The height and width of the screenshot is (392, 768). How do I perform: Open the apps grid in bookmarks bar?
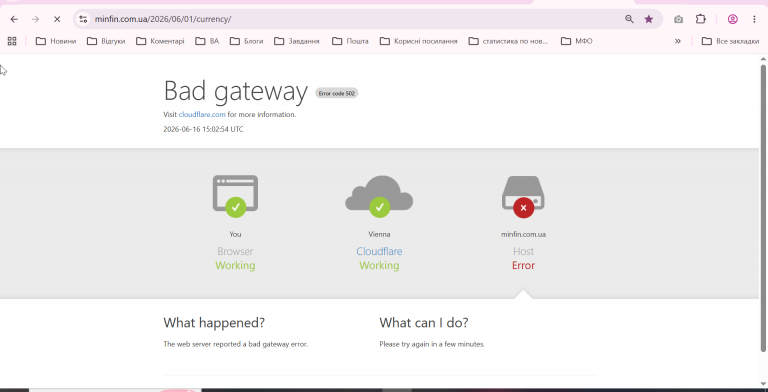click(x=12, y=41)
